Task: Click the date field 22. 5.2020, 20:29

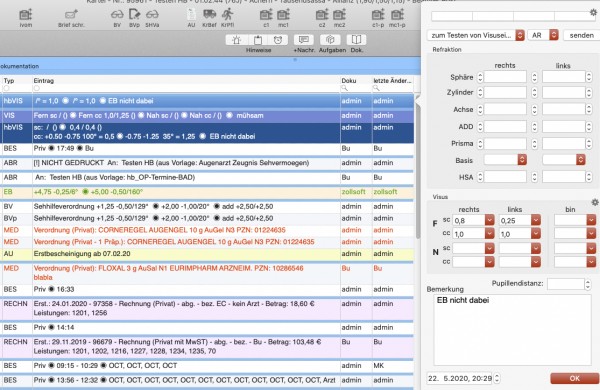Action: (x=460, y=379)
